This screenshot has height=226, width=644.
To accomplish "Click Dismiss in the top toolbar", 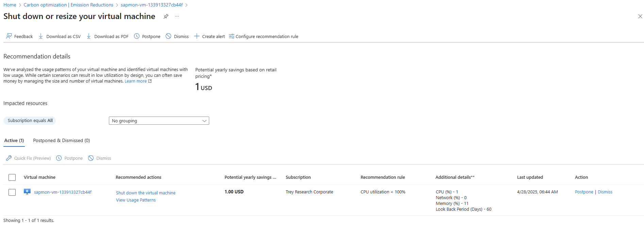I will click(x=177, y=36).
